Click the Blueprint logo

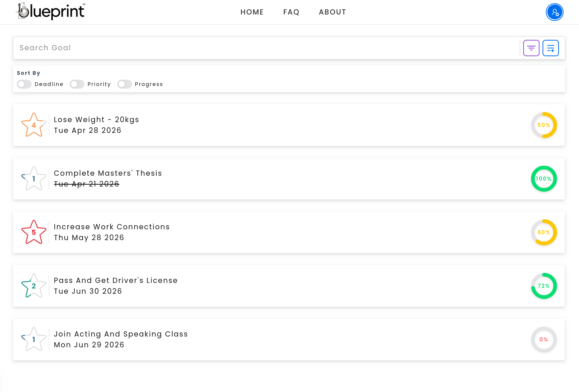tap(50, 12)
